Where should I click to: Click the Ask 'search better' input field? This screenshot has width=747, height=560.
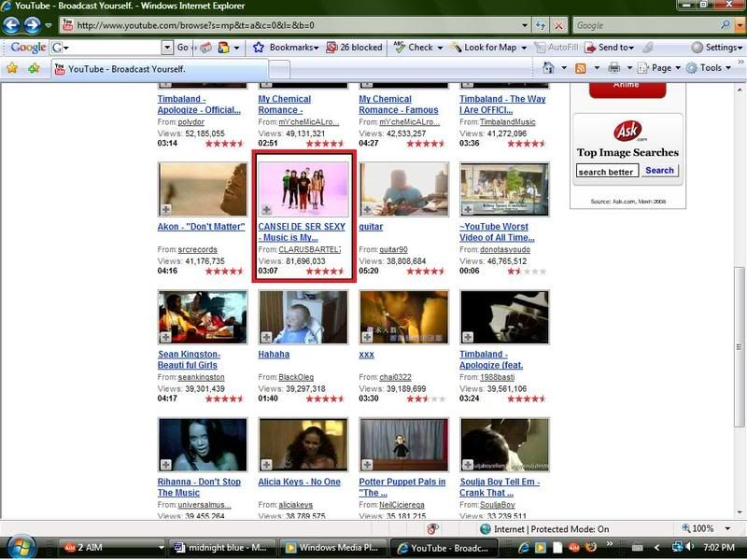coord(607,171)
